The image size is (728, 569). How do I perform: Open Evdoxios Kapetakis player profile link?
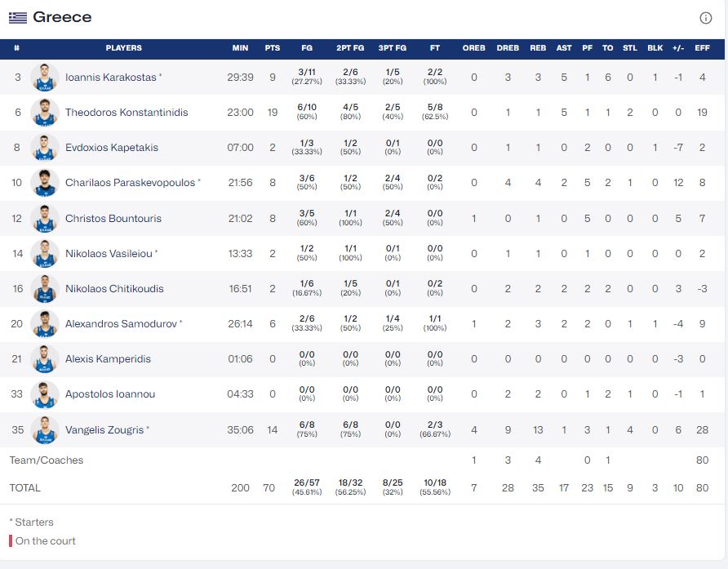pyautogui.click(x=112, y=148)
